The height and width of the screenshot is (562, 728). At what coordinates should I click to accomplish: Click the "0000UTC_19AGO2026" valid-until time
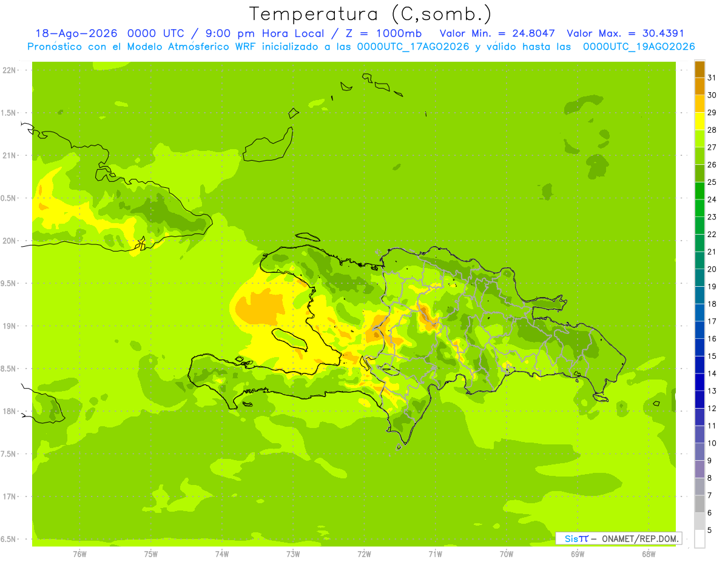639,47
